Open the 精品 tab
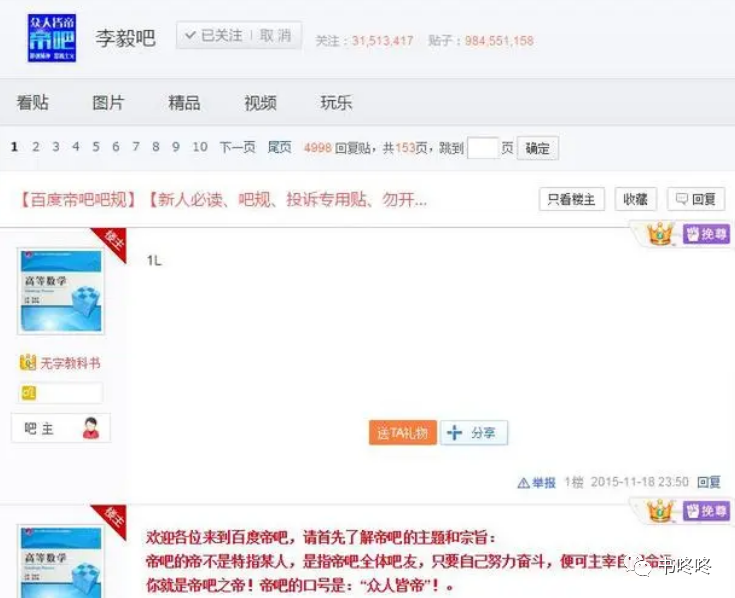 tap(184, 103)
